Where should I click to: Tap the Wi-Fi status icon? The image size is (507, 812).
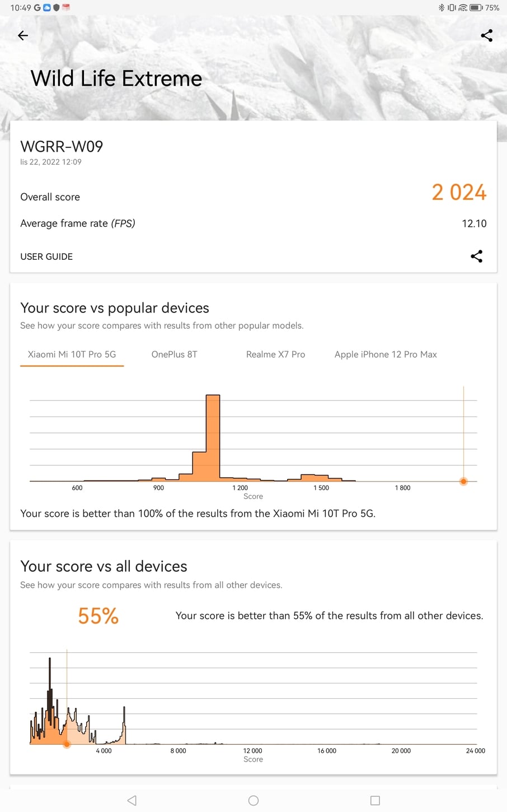click(463, 8)
